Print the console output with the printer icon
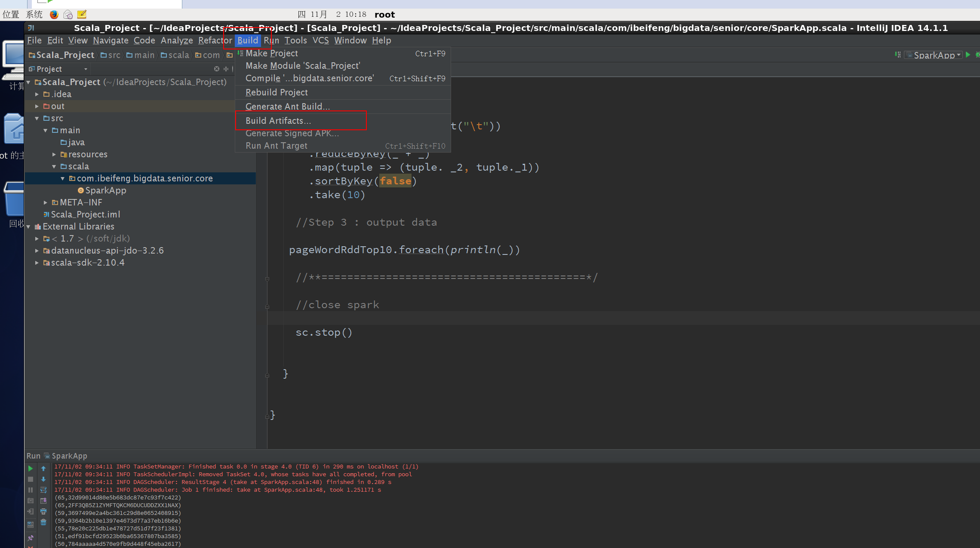Image resolution: width=980 pixels, height=548 pixels. pos(43,511)
